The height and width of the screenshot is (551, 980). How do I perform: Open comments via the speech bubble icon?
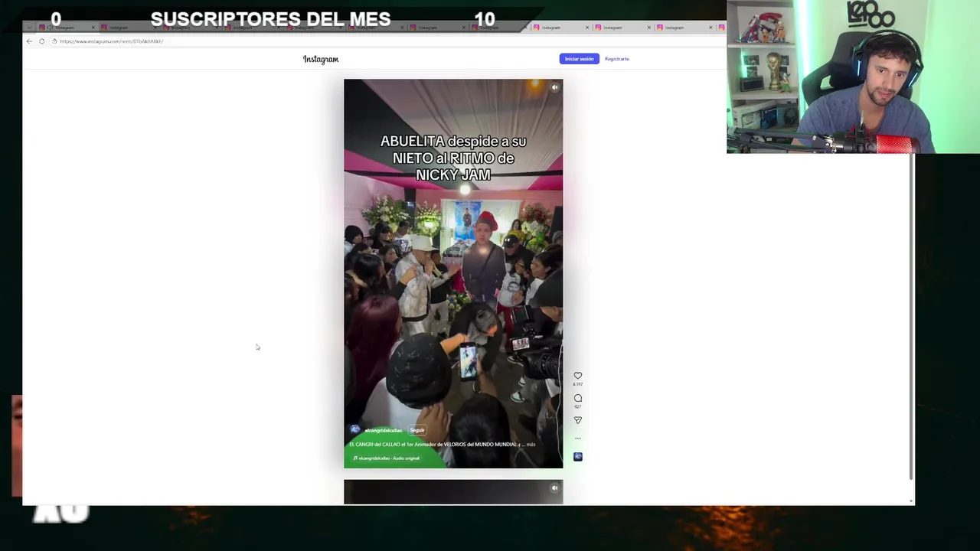578,398
